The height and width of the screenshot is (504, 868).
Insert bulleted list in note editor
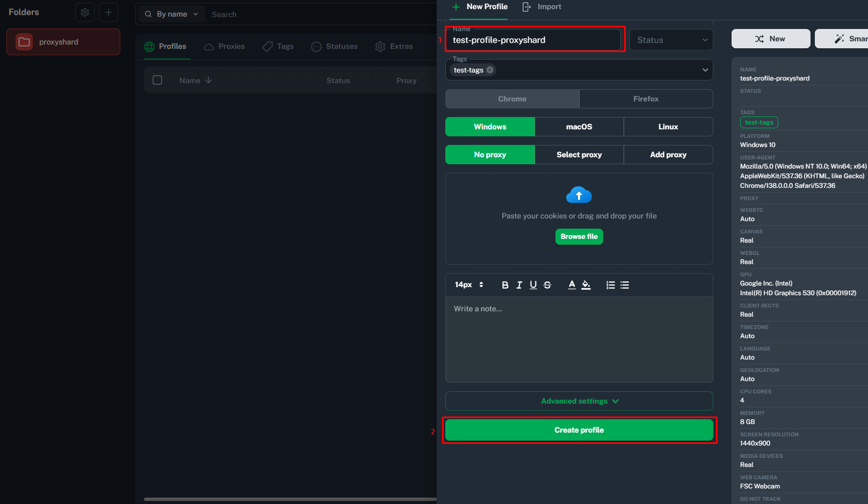(625, 285)
